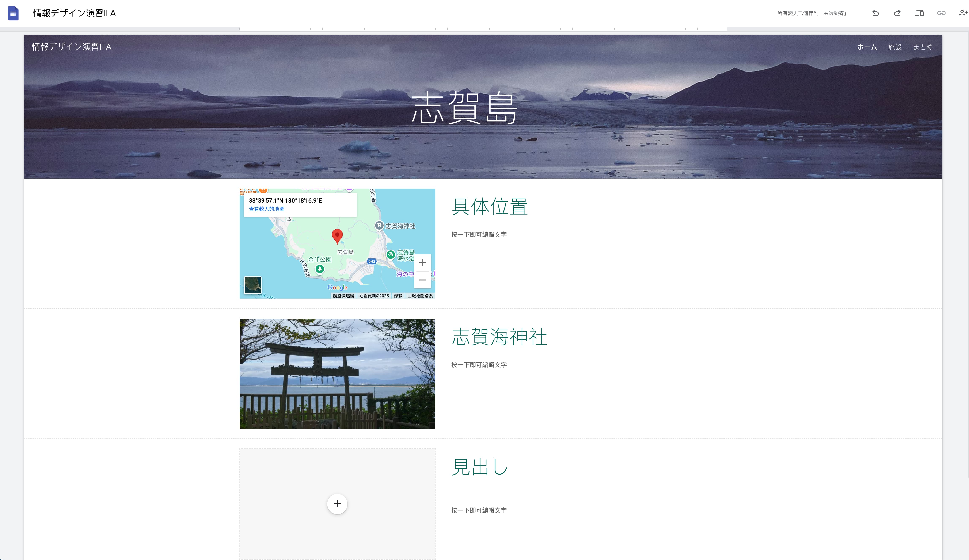Zoom in on the embedded map
Screen dimensions: 969x560
pyautogui.click(x=422, y=263)
